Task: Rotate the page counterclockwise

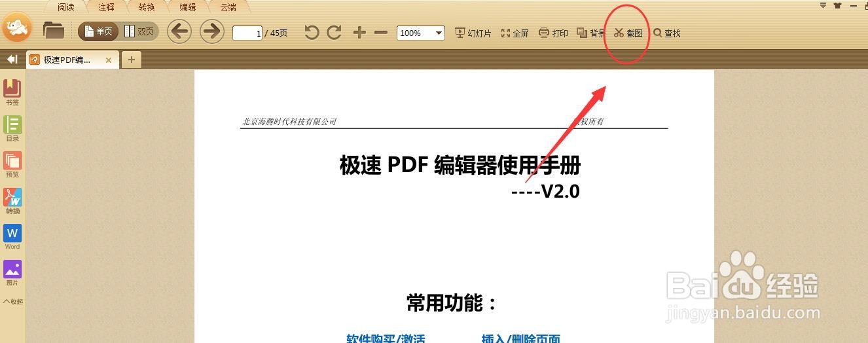Action: (x=312, y=32)
